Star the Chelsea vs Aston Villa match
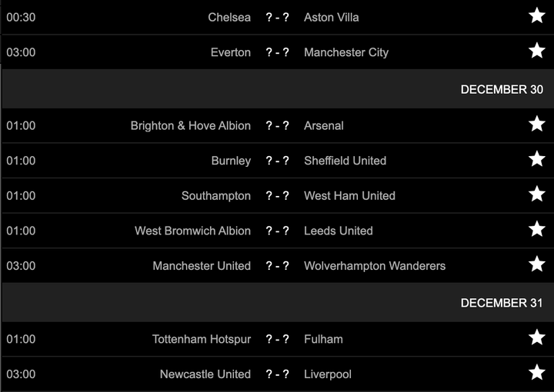Viewport: 554px width, 392px height. click(536, 16)
